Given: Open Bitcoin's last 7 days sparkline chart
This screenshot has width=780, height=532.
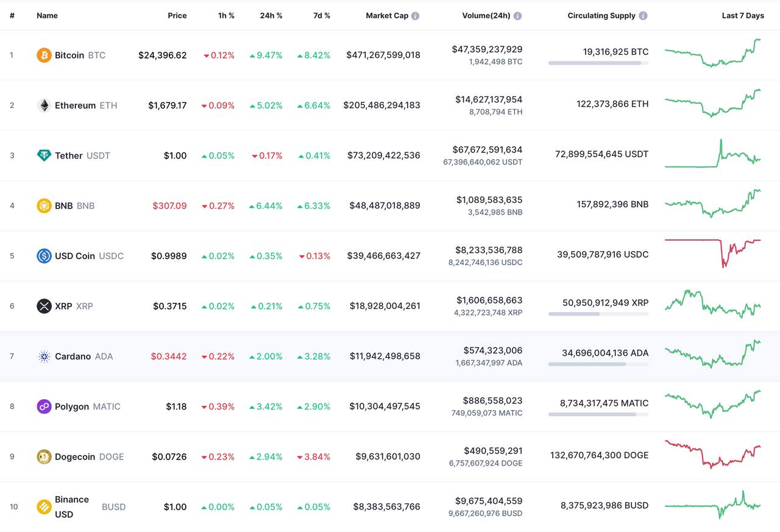Looking at the screenshot, I should tap(712, 54).
